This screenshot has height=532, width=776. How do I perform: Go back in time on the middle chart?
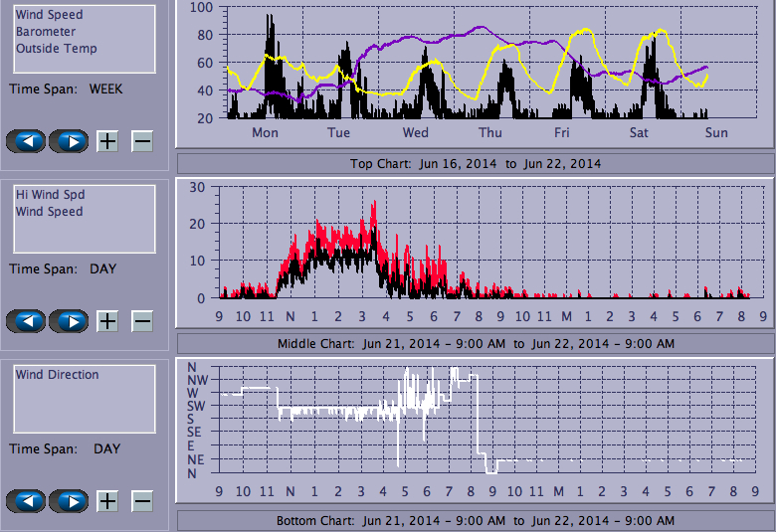coord(26,321)
